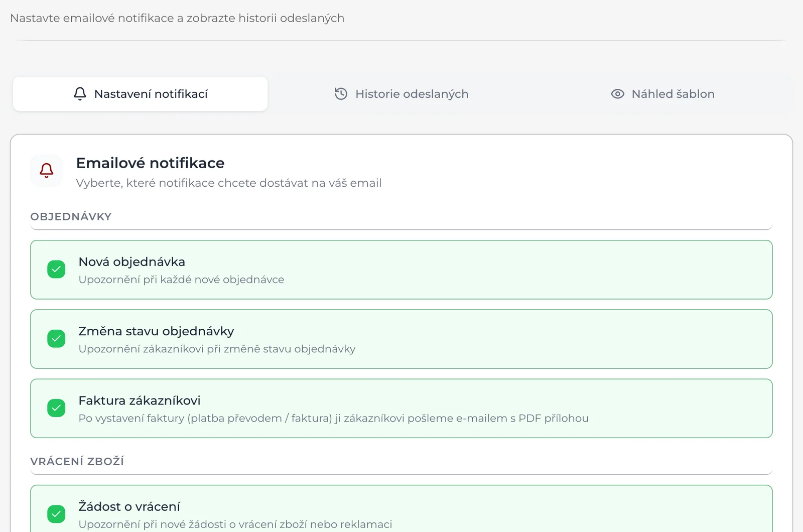Disable the Faktura zákazníkovi notification checkbox
This screenshot has width=803, height=532.
pyautogui.click(x=56, y=408)
